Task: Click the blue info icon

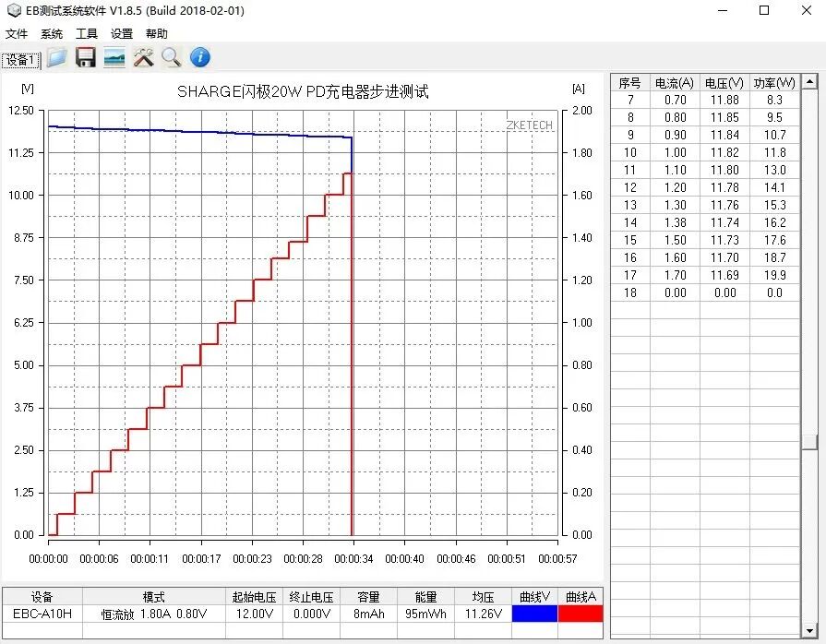Action: [200, 57]
